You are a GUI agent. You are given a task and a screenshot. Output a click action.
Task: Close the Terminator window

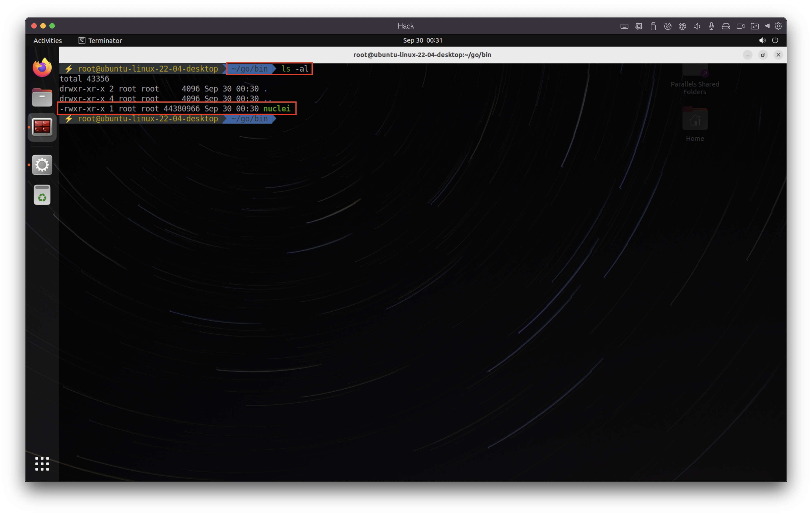click(x=778, y=55)
